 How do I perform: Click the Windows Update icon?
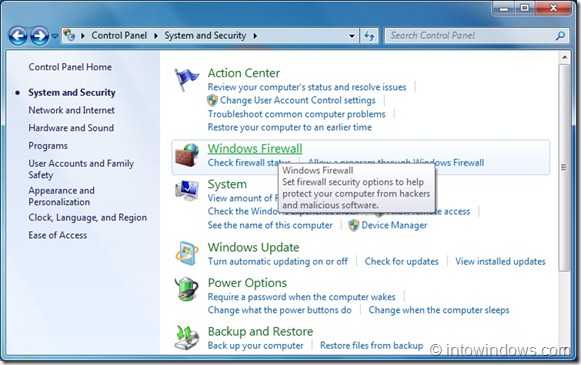(x=187, y=253)
